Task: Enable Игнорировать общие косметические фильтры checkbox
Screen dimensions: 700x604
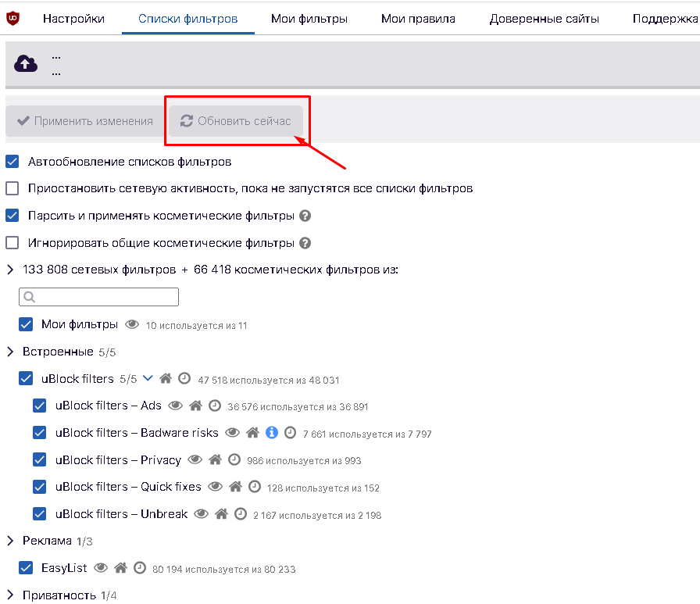Action: point(12,243)
